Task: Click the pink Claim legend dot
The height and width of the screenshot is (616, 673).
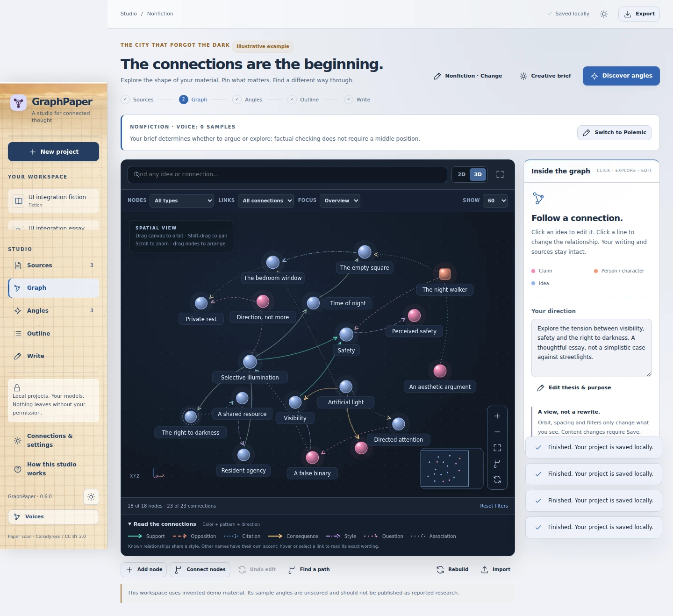Action: tap(533, 271)
